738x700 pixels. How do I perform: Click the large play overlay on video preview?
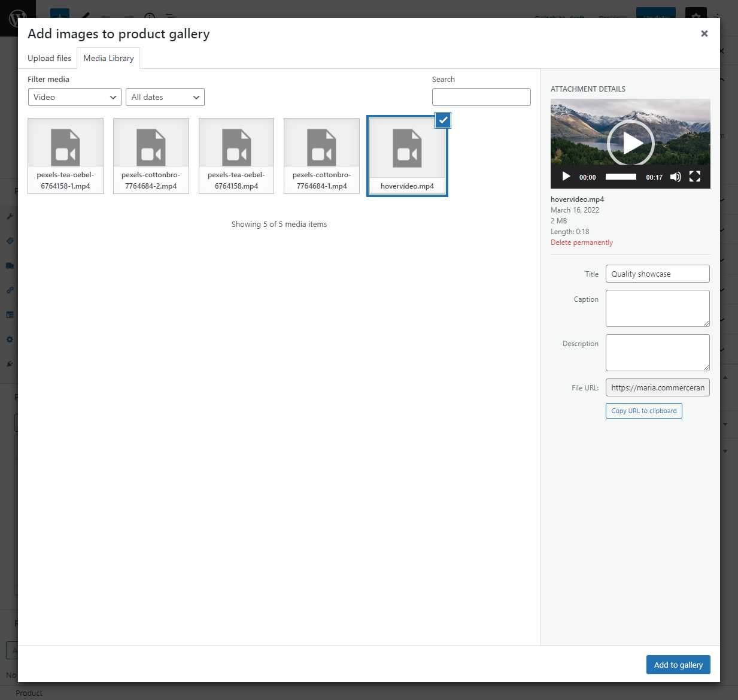point(631,143)
